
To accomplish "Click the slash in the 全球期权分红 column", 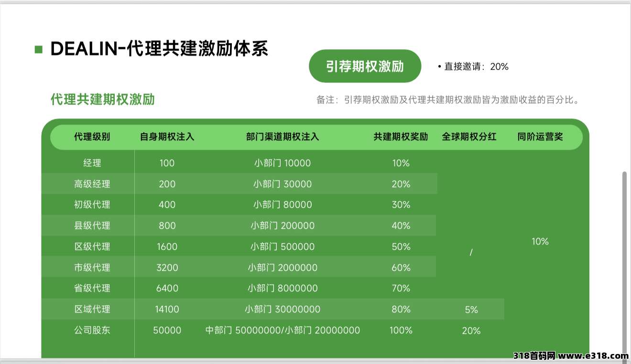I will [x=471, y=253].
